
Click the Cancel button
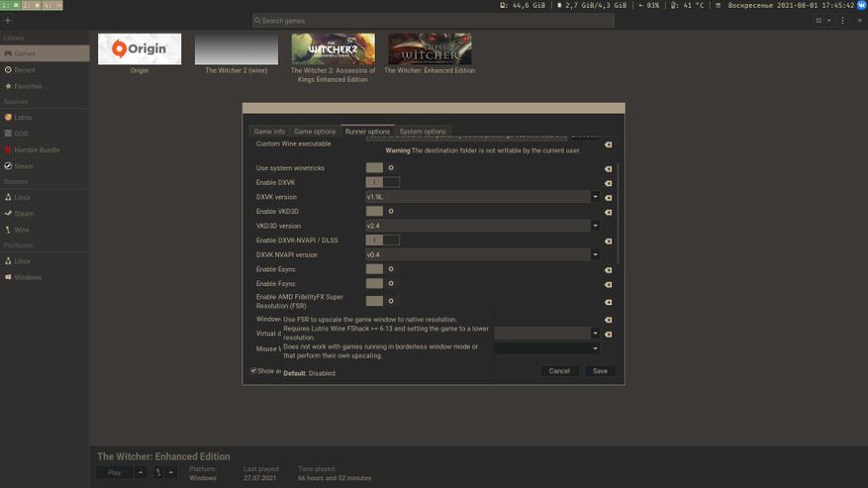559,370
